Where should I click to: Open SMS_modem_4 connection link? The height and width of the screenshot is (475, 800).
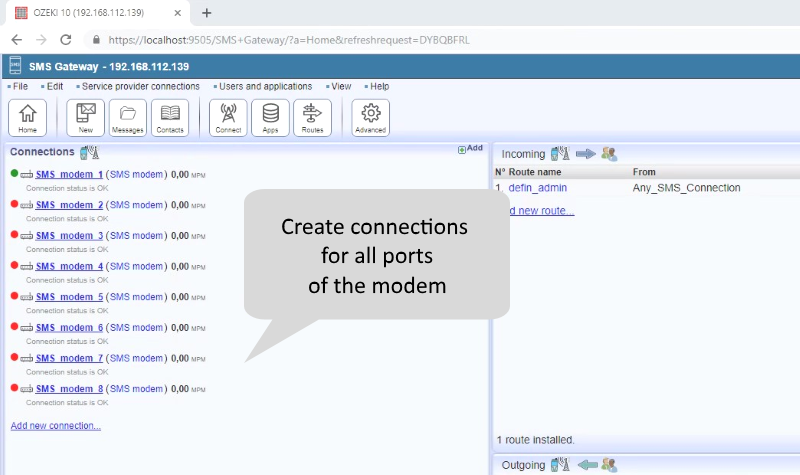click(69, 266)
